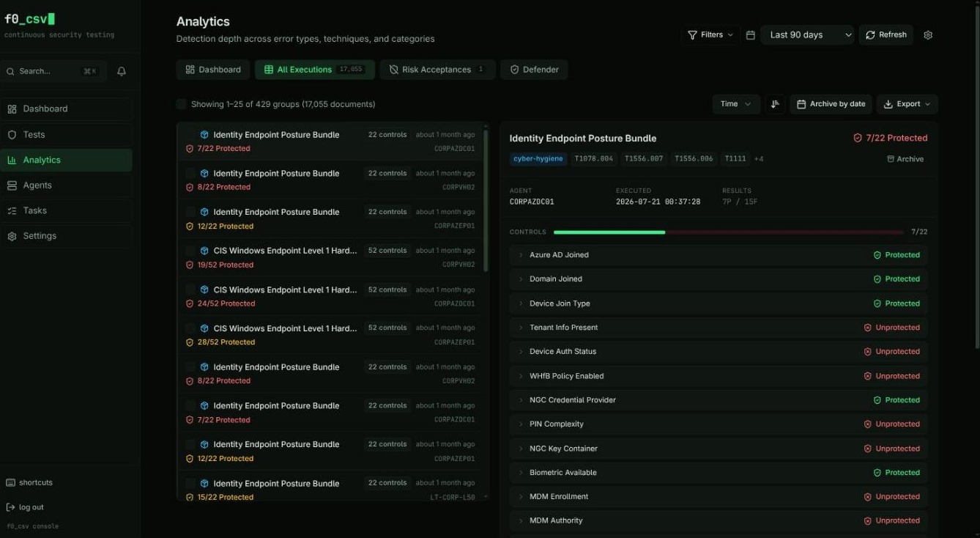
Task: Click the bundle cube icon of CORPVH02 19/52 row
Action: point(205,251)
